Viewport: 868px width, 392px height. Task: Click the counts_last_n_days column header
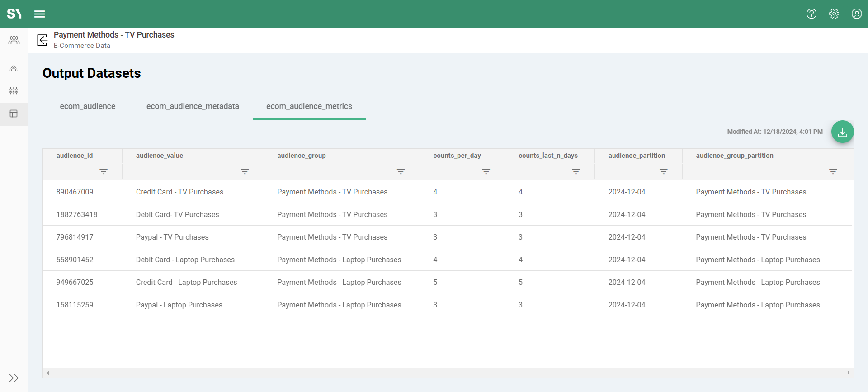click(x=548, y=156)
